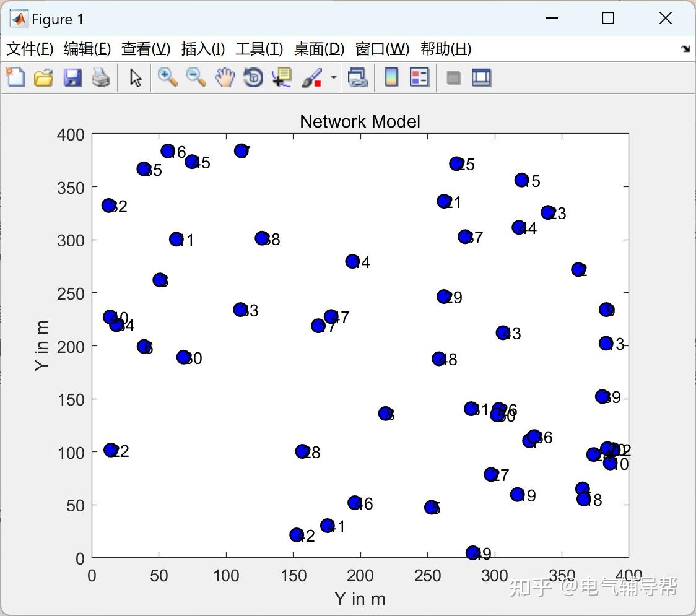This screenshot has height=616, width=696.
Task: Click the Network Model plot title
Action: (x=360, y=121)
